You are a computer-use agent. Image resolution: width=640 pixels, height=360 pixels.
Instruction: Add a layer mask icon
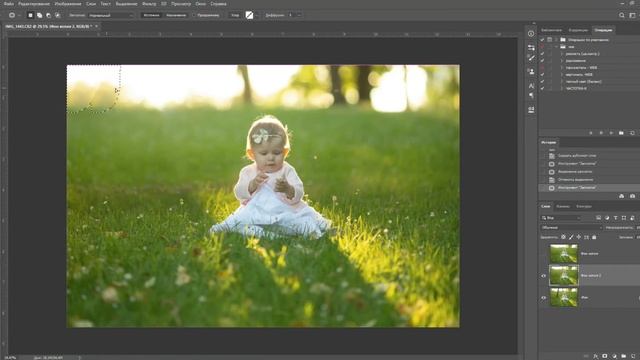click(605, 356)
